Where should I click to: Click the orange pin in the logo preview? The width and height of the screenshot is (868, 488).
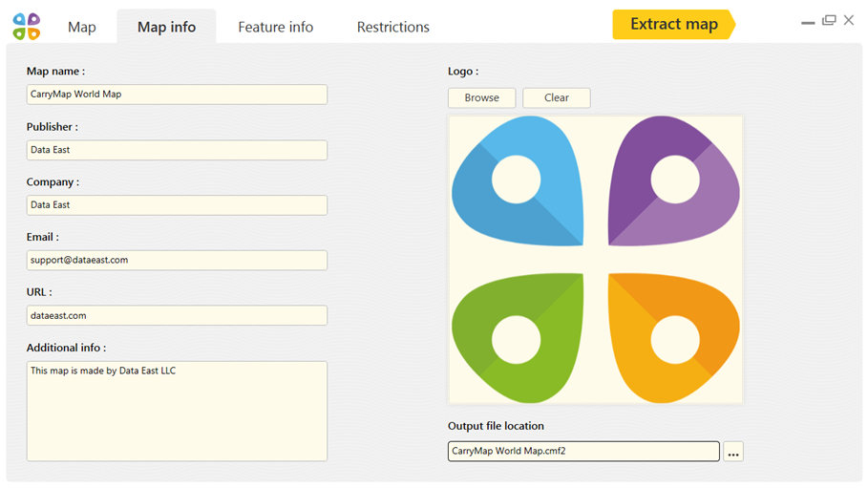pos(674,338)
